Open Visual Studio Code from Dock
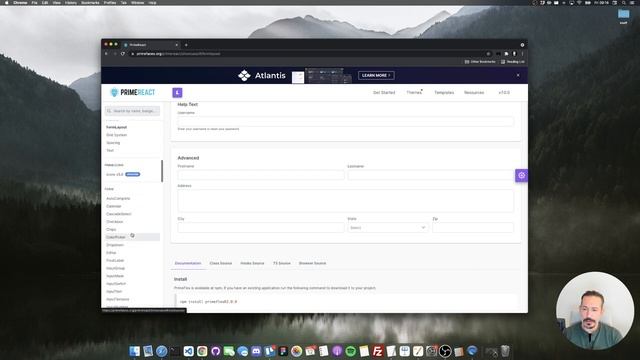The image size is (640, 360). 189,351
